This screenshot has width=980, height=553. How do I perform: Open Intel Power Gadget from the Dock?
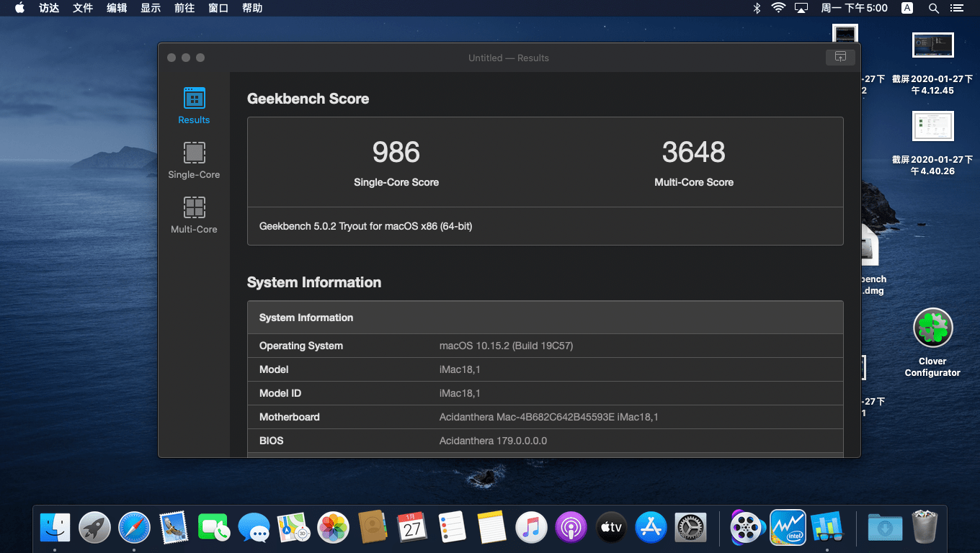coord(787,528)
